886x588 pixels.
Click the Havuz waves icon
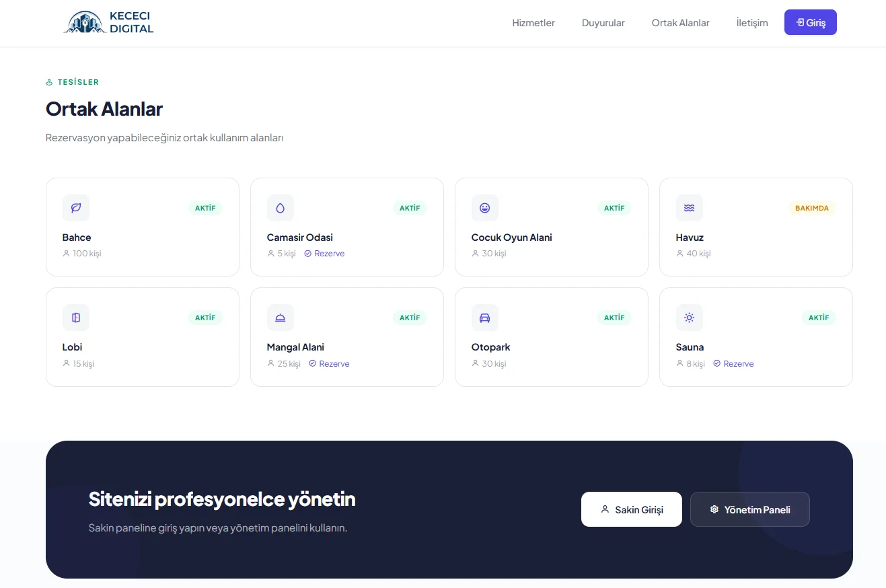pyautogui.click(x=690, y=208)
